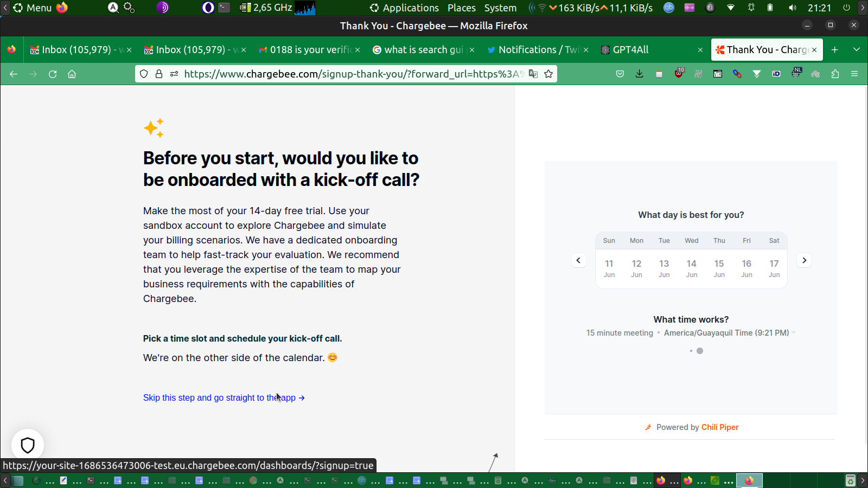Open the purple Tor Browser launcher
This screenshot has width=868, height=488.
pyautogui.click(x=163, y=8)
